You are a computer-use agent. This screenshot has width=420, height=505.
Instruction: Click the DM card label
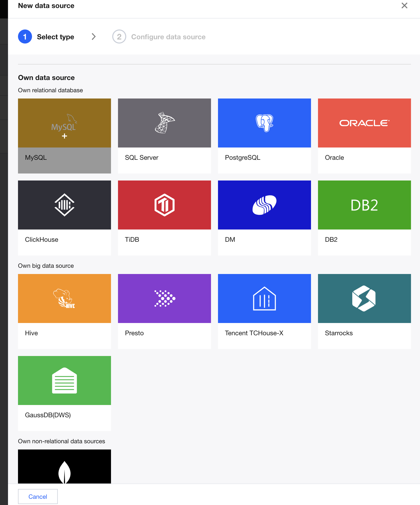(x=230, y=239)
